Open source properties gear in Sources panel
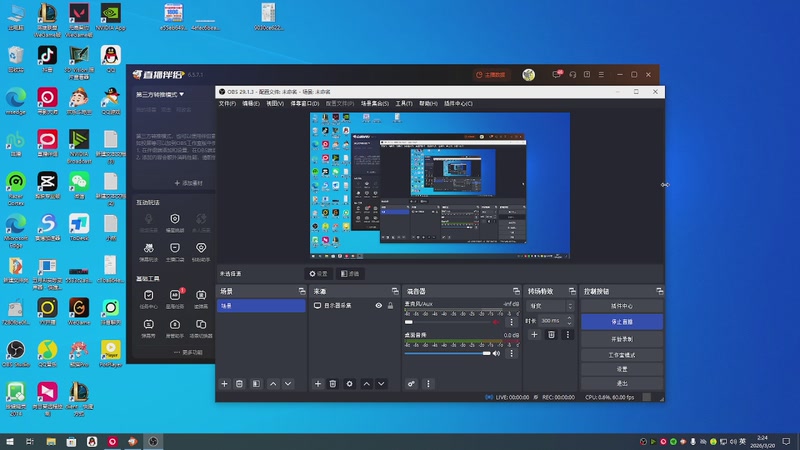Screen dimensions: 800x450 (x=349, y=384)
